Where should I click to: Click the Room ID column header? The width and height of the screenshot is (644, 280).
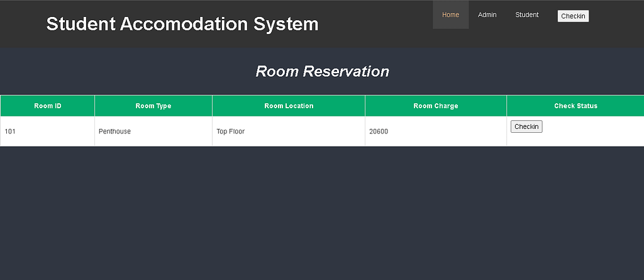(48, 106)
